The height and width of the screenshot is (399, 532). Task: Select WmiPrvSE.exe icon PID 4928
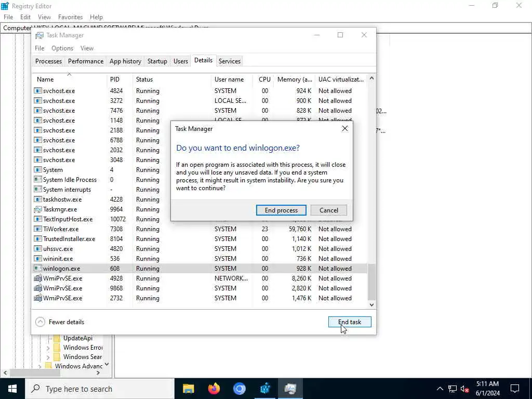tap(38, 278)
